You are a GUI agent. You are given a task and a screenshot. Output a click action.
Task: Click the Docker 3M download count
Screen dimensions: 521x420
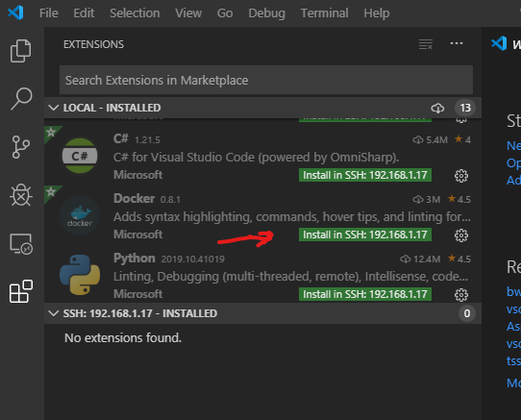[427, 199]
